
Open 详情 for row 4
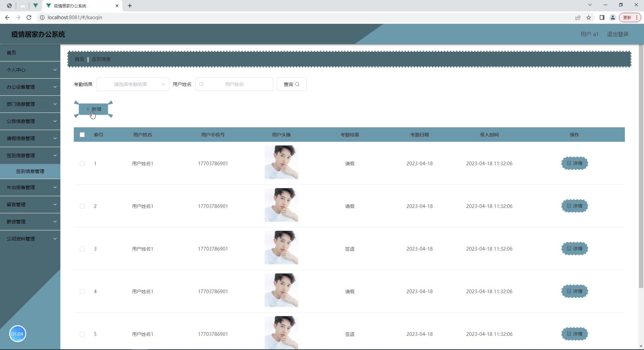[x=575, y=292]
